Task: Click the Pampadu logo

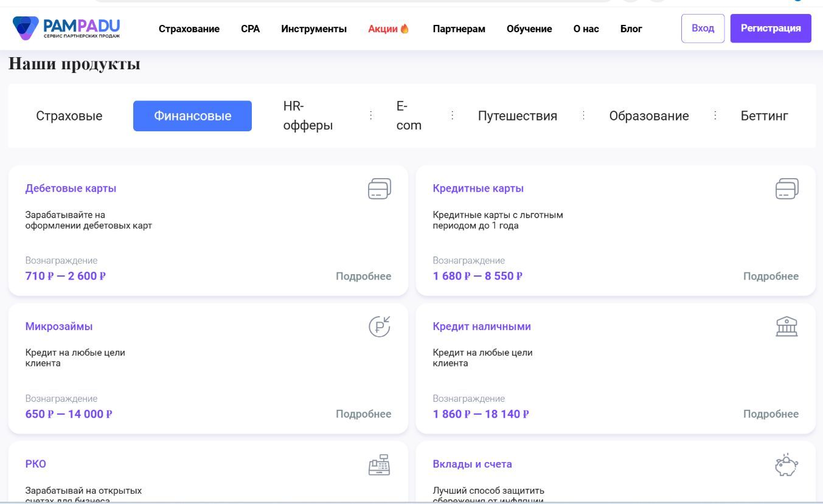Action: click(x=66, y=28)
